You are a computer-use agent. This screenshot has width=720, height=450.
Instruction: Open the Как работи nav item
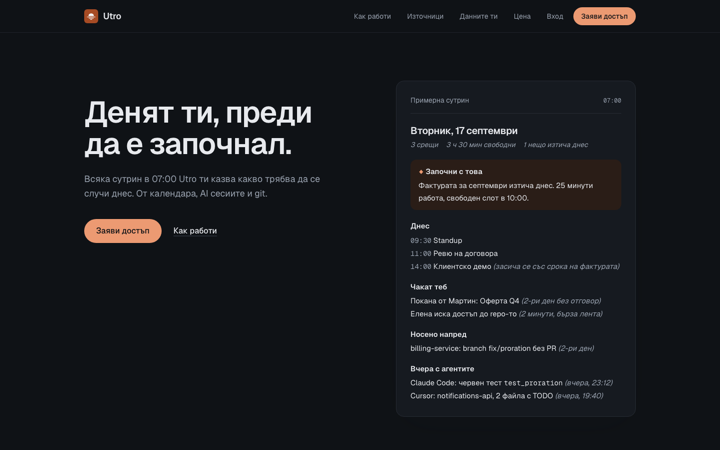(372, 17)
